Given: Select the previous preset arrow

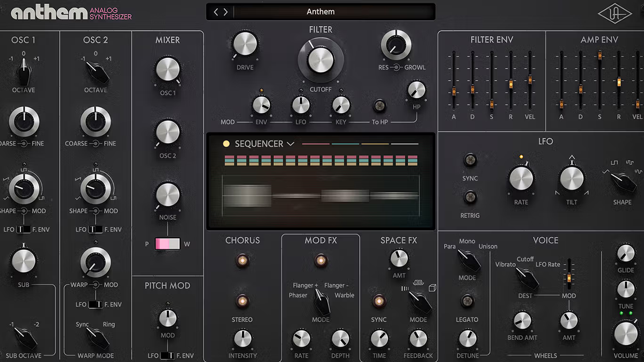Looking at the screenshot, I should (216, 12).
